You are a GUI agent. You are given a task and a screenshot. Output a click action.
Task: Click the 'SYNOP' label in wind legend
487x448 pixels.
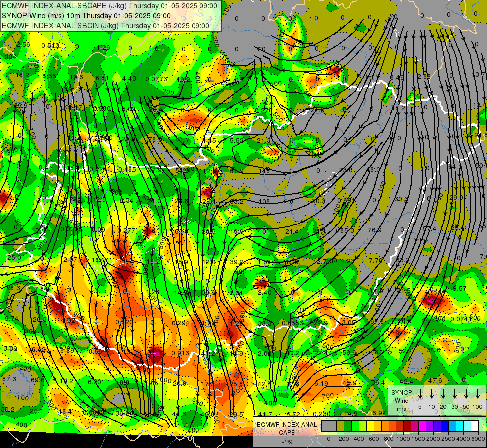(401, 392)
